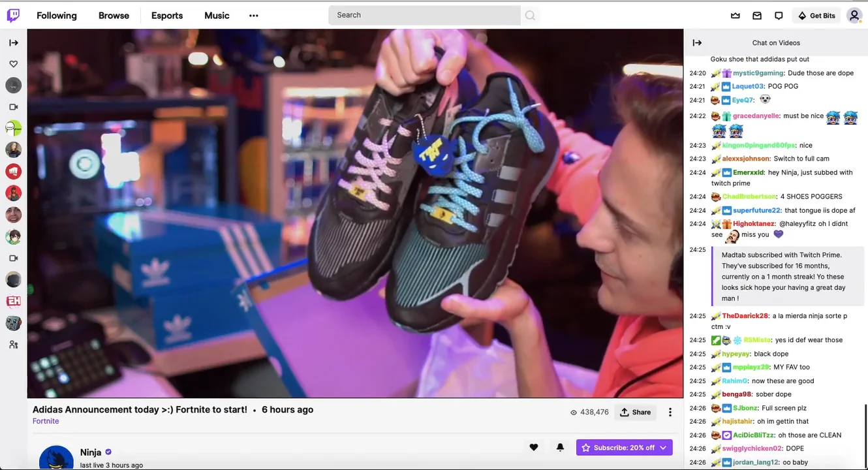868x470 pixels.
Task: Open followed channels heart icon in sidebar
Action: (13, 64)
